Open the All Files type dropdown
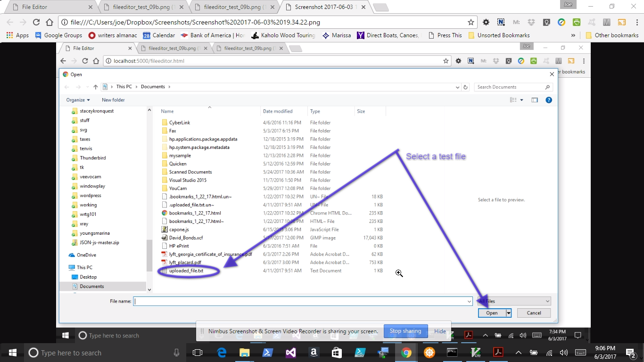644x362 pixels. pos(513,301)
